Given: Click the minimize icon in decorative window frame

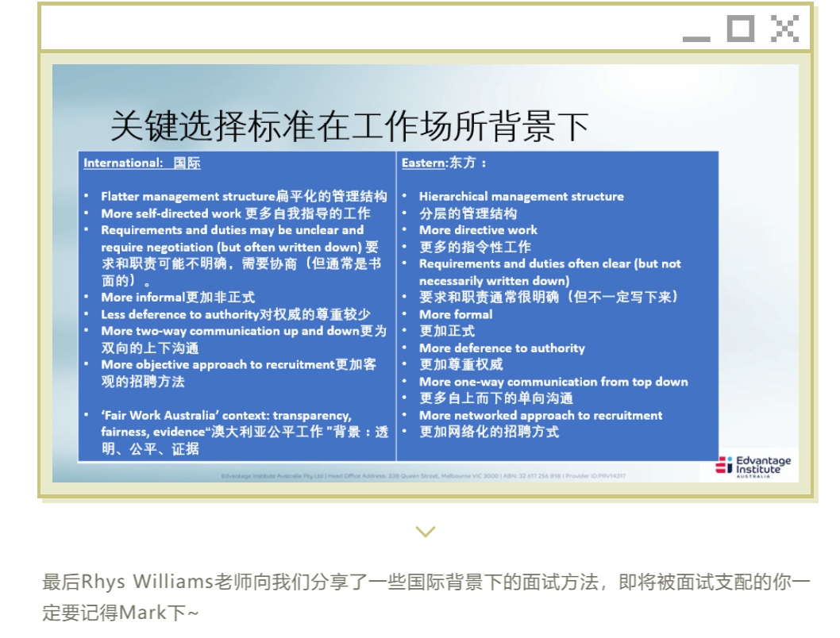Looking at the screenshot, I should (x=696, y=37).
